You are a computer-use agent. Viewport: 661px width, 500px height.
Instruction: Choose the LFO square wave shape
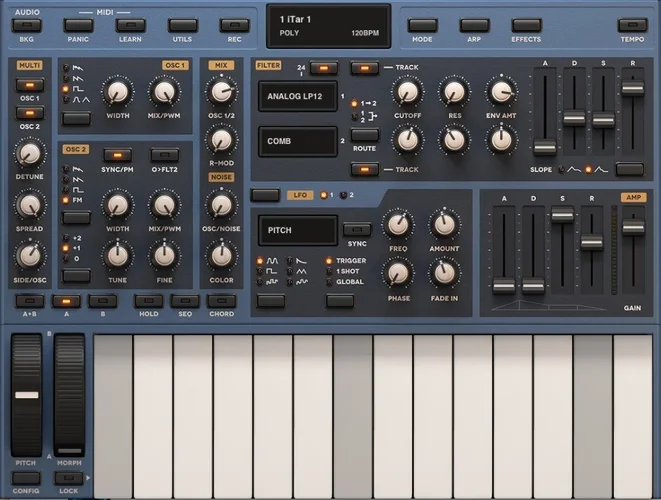[272, 272]
